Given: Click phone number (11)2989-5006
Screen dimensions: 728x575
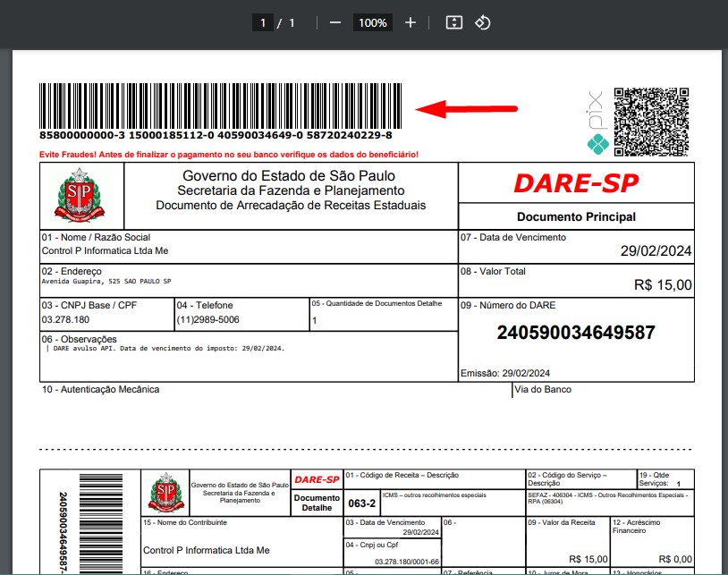Looking at the screenshot, I should point(208,320).
